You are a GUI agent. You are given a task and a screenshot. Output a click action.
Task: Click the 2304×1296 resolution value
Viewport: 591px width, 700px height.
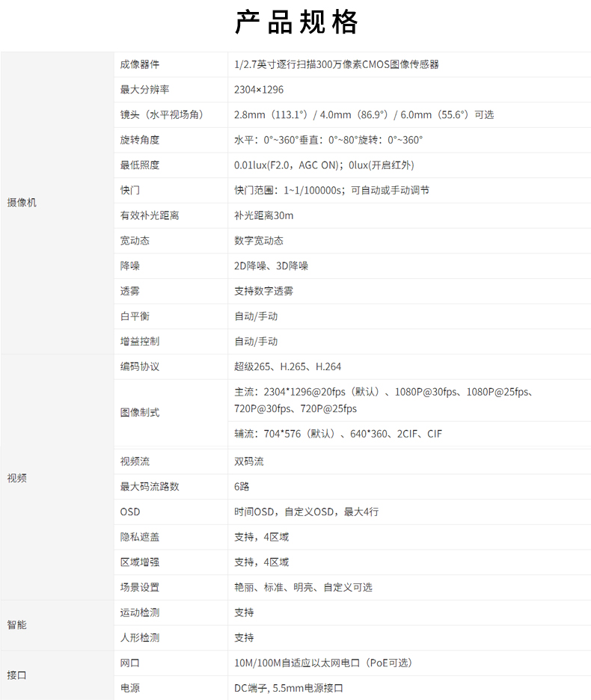(259, 90)
